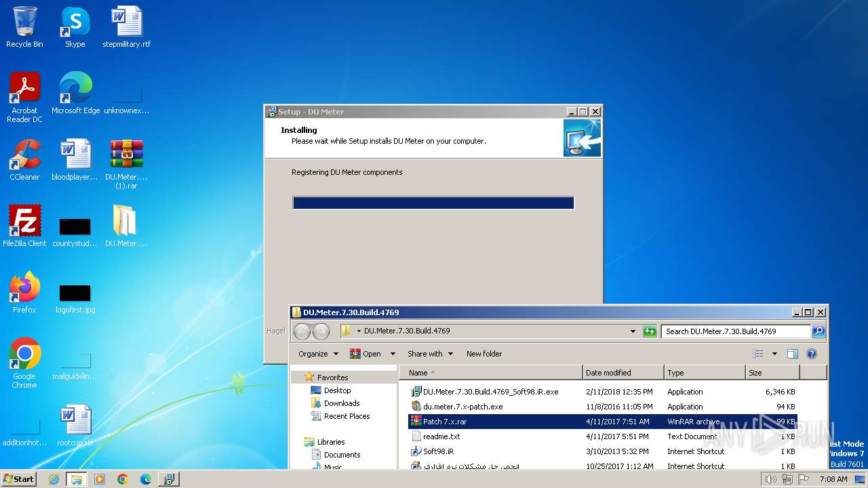Launch FileZilla Client shortcut

tap(24, 226)
